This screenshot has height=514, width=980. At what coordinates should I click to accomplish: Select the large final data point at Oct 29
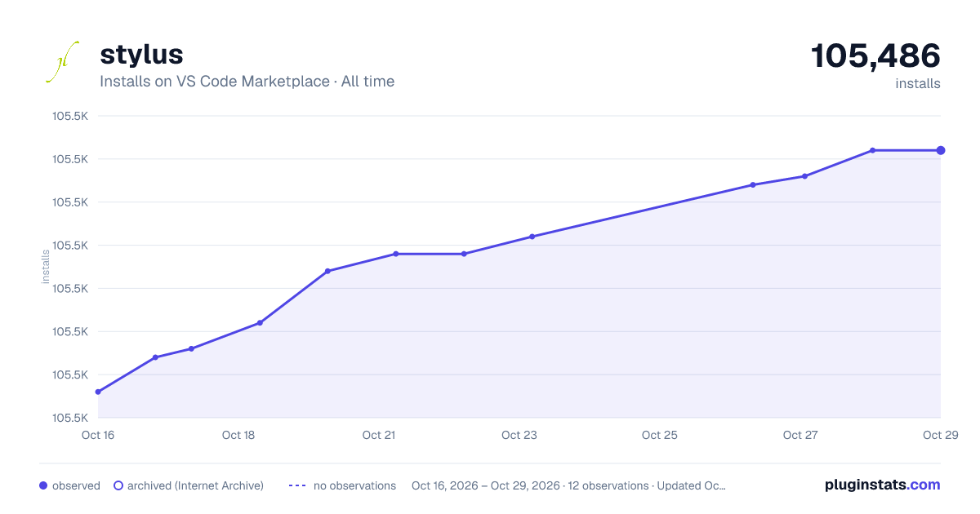point(941,150)
